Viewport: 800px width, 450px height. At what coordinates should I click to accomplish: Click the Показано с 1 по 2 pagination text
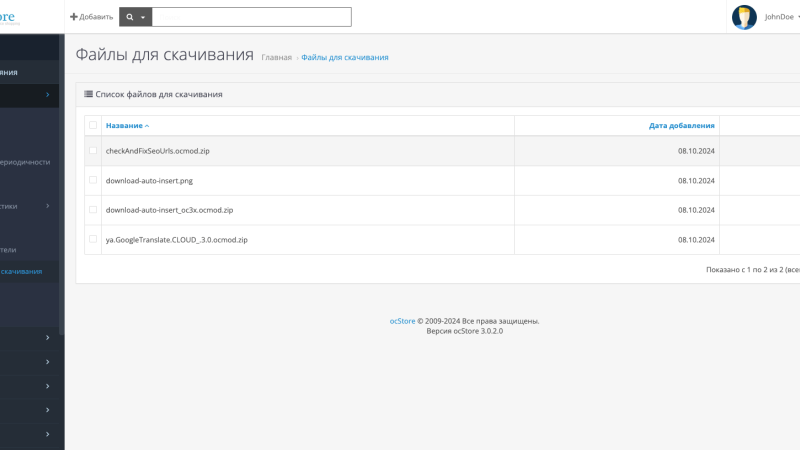753,269
